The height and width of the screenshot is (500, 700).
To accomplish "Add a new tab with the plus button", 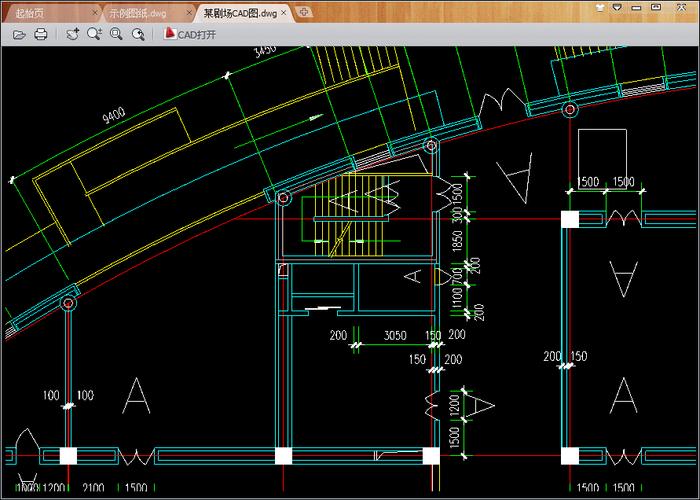I will (x=304, y=12).
